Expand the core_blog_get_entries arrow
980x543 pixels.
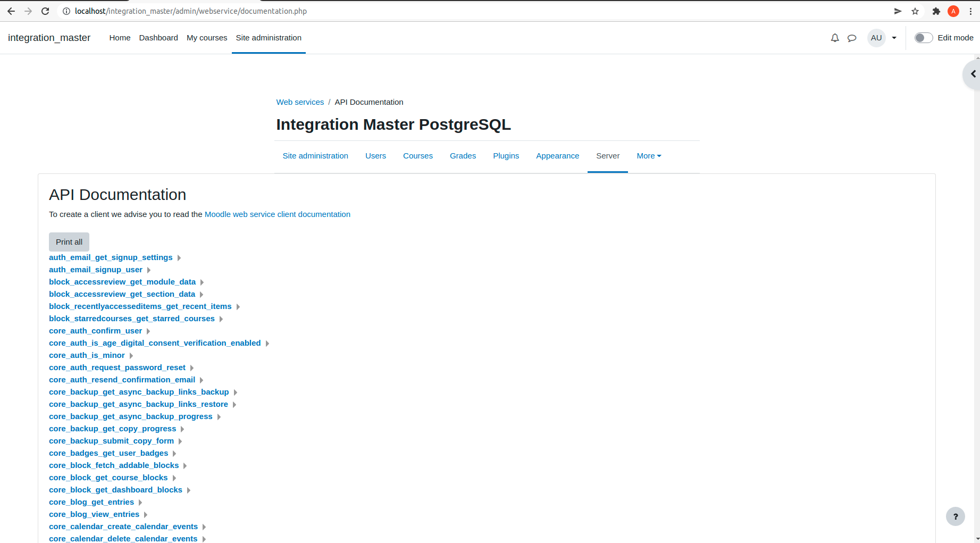pos(140,503)
